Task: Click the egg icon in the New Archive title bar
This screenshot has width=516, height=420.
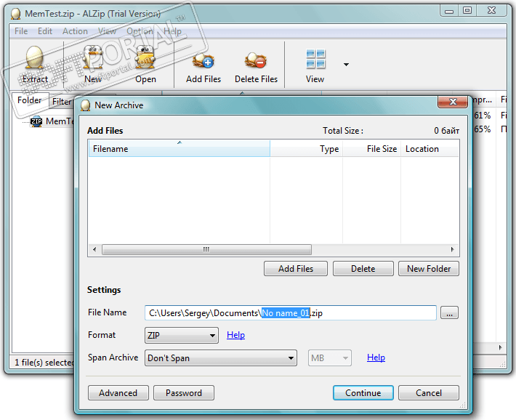Action: [86, 105]
